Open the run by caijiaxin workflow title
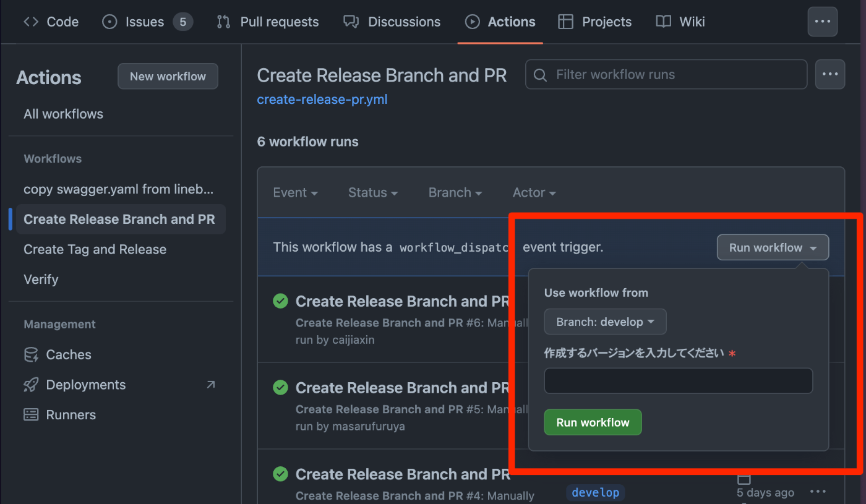The width and height of the screenshot is (866, 504). click(403, 301)
